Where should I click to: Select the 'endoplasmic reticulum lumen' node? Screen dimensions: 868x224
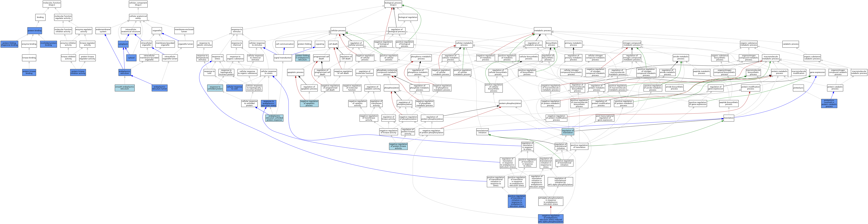tap(159, 88)
